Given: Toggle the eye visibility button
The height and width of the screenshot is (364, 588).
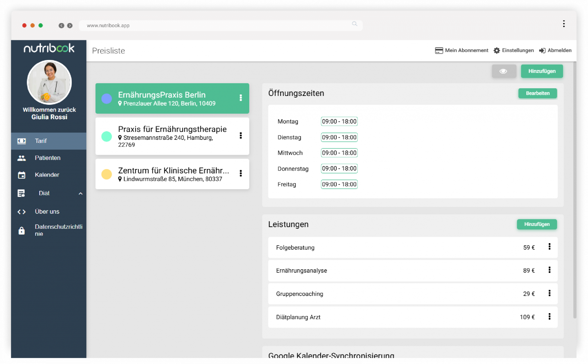Looking at the screenshot, I should point(504,71).
